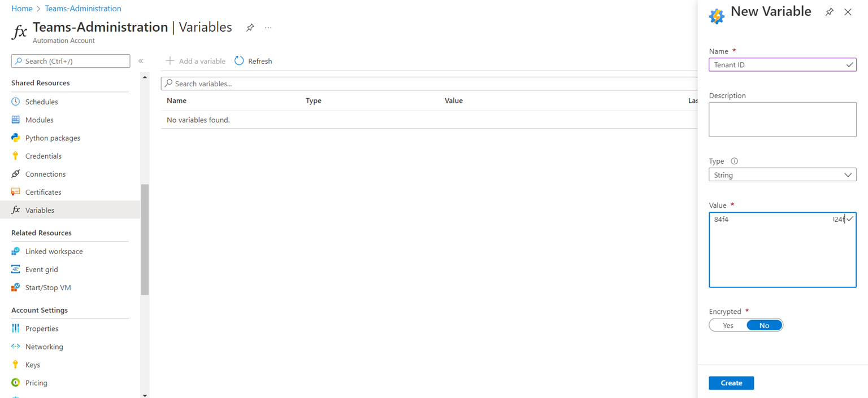
Task: Open Python packages via its icon
Action: pyautogui.click(x=15, y=138)
